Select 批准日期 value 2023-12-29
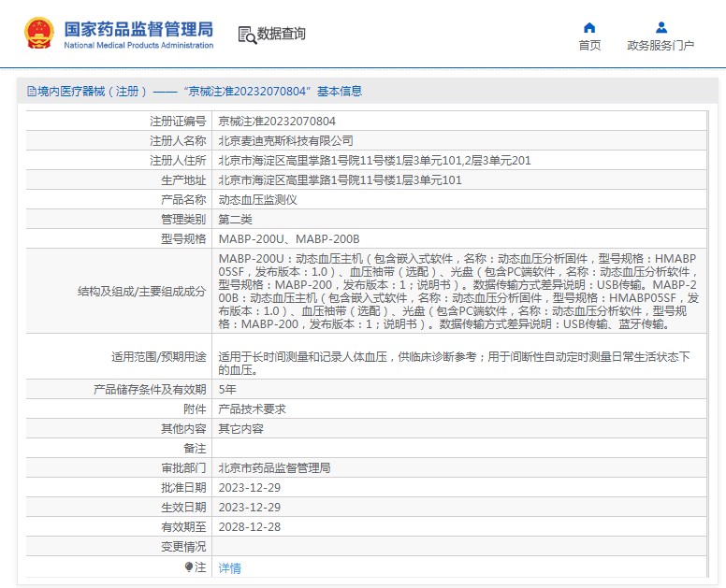Image resolution: width=726 pixels, height=588 pixels. coord(250,488)
